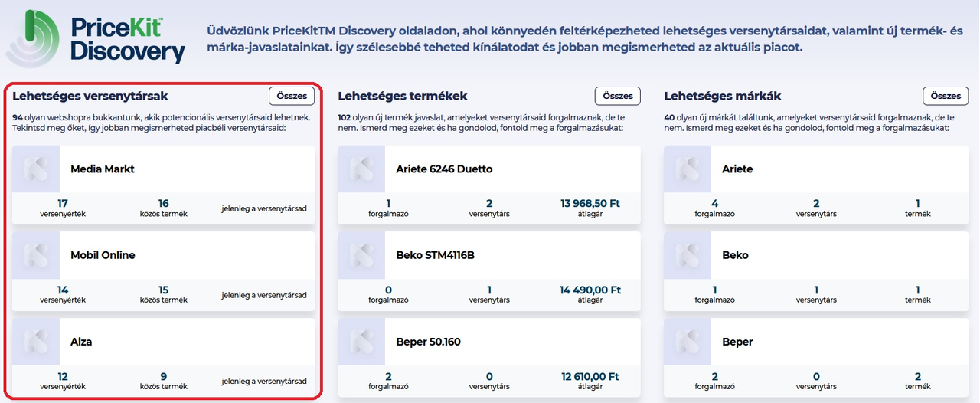Click the Ariete brand thumbnail in the Lehetséges márkák column
The height and width of the screenshot is (403, 980).
688,169
